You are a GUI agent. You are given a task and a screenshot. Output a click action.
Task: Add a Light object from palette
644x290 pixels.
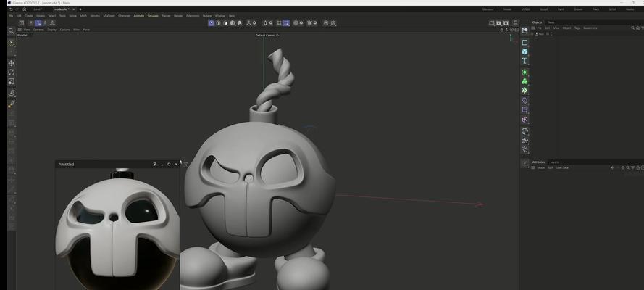[524, 150]
